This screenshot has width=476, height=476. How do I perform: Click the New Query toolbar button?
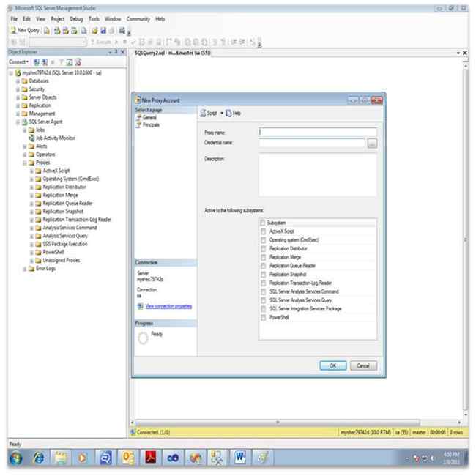click(x=25, y=30)
